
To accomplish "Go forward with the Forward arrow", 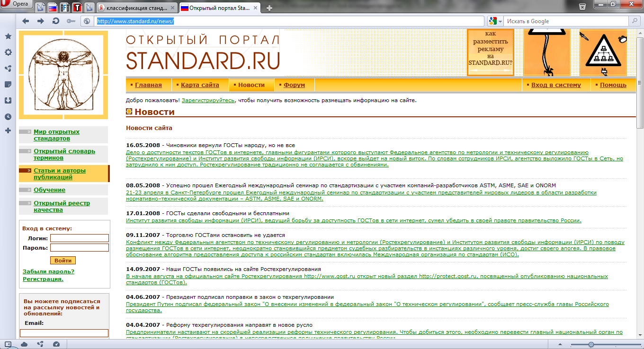I will [41, 21].
